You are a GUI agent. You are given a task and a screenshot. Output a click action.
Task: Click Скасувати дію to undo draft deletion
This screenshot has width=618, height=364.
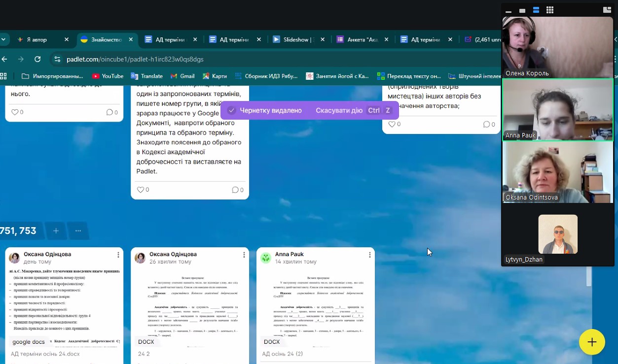[339, 110]
